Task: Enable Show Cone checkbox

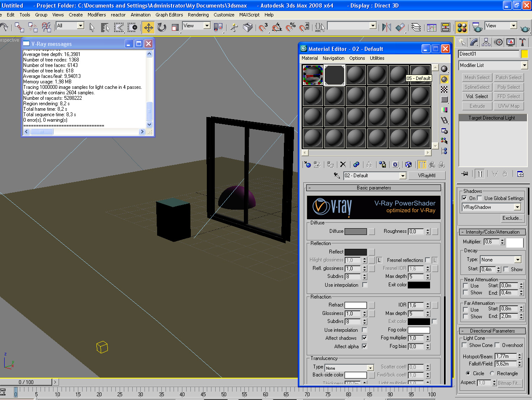Action: click(465, 345)
